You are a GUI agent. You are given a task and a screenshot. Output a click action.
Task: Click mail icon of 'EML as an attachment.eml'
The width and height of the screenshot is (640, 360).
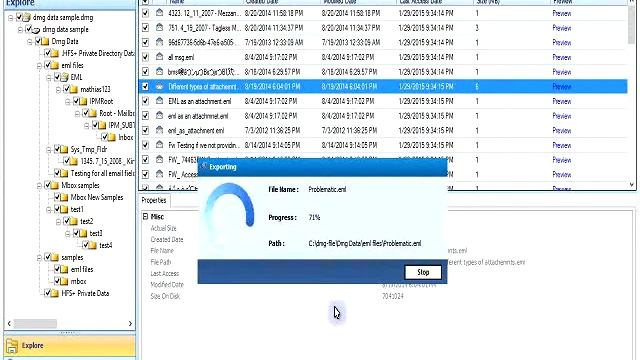click(x=159, y=101)
